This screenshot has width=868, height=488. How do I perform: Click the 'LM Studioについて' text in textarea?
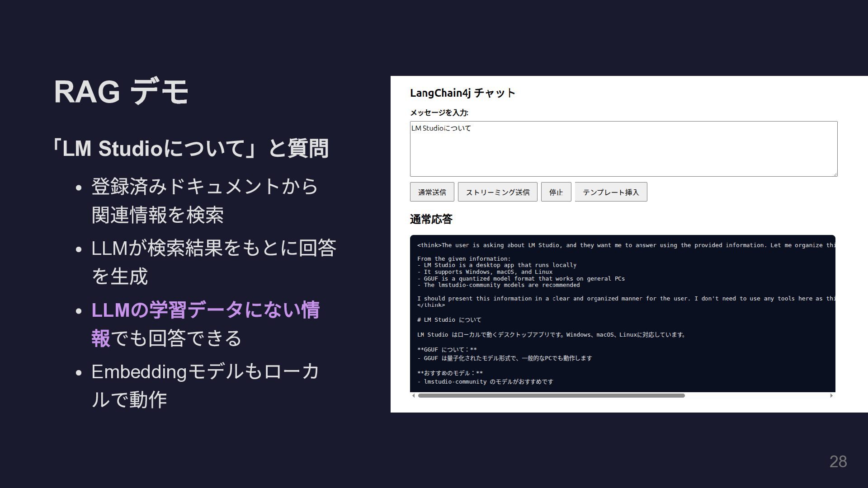(441, 128)
